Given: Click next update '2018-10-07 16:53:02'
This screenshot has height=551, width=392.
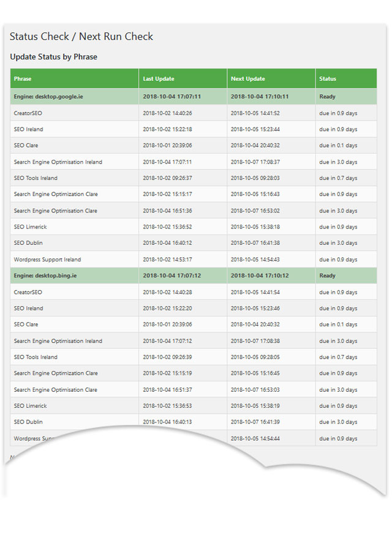Looking at the screenshot, I should [x=255, y=211].
